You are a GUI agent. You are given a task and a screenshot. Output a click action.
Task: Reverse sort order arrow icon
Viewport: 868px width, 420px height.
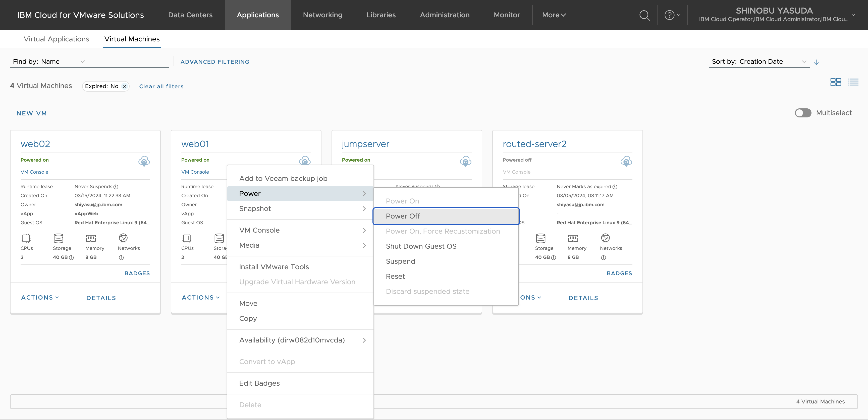pos(816,62)
